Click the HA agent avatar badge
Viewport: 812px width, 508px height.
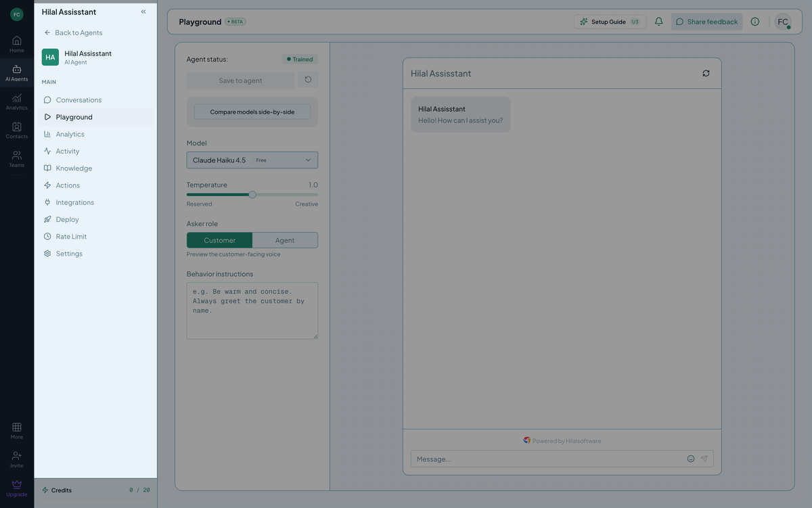[50, 57]
